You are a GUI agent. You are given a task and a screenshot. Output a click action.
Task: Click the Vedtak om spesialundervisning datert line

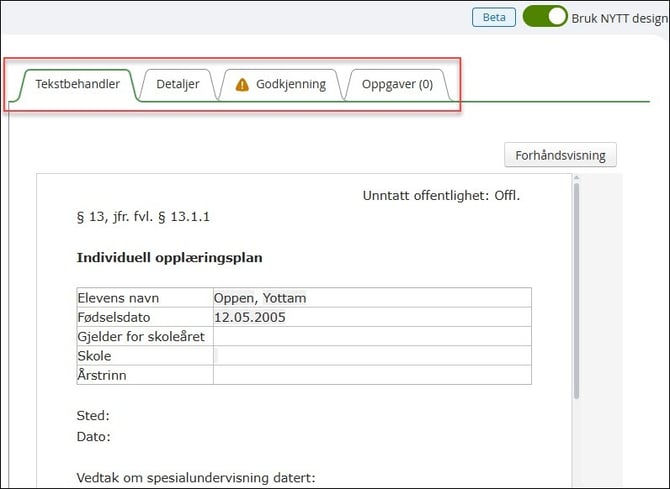[196, 478]
